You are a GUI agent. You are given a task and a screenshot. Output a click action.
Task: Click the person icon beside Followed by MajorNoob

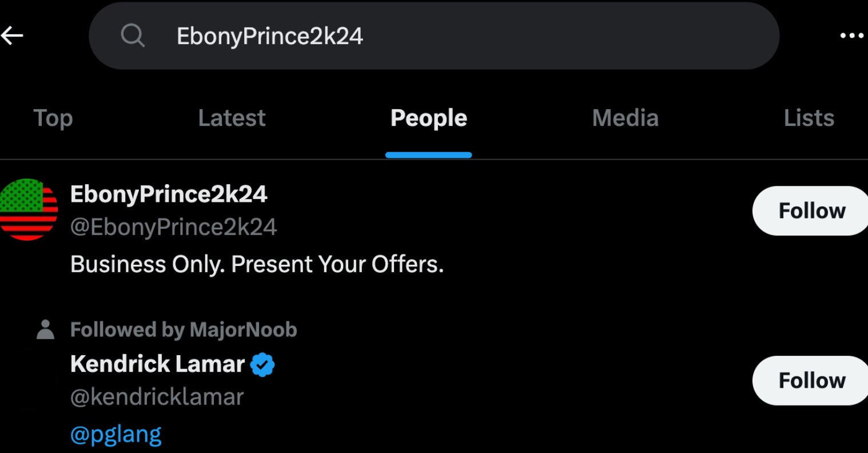click(x=45, y=329)
